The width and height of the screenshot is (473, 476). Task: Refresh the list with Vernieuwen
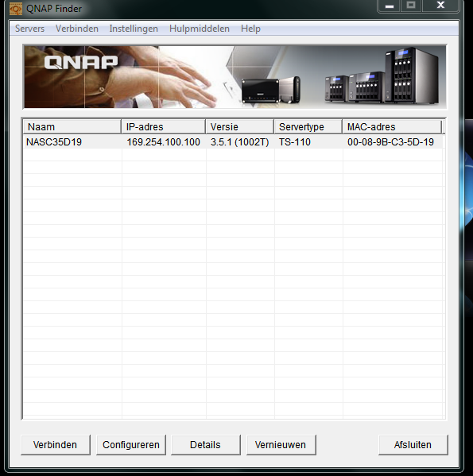click(x=281, y=445)
